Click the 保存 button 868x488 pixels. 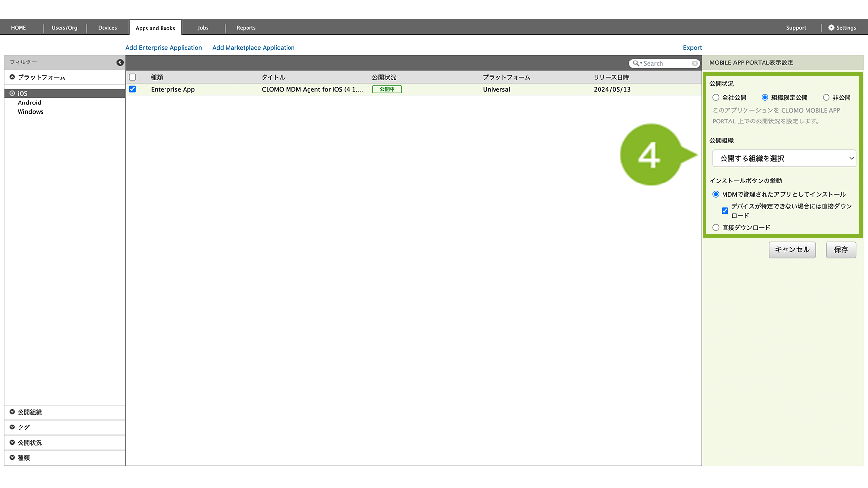coord(841,250)
